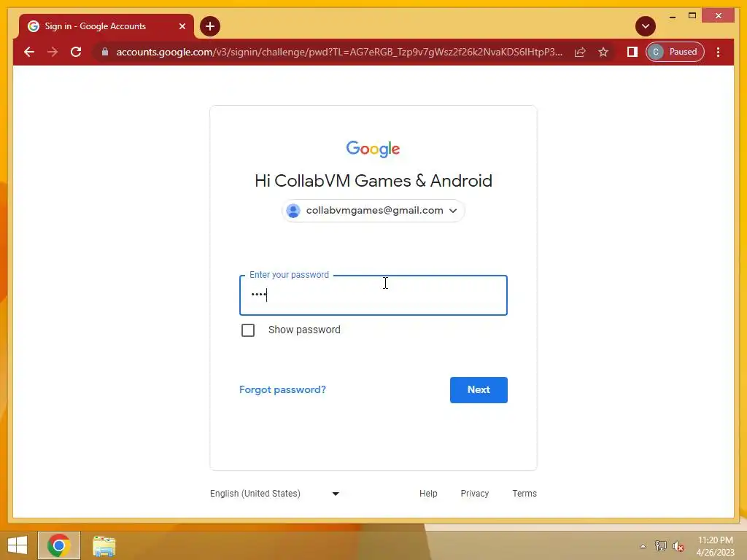Focus the Enter your password field

tap(373, 295)
